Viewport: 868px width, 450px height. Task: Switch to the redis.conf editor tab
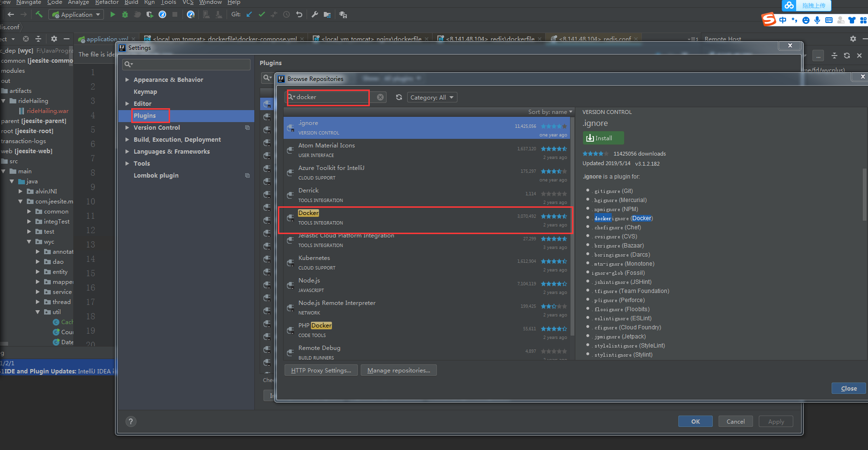(594, 38)
